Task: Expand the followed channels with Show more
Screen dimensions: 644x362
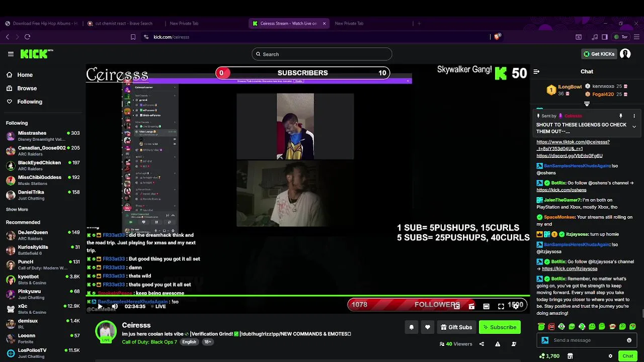Action: point(17,209)
